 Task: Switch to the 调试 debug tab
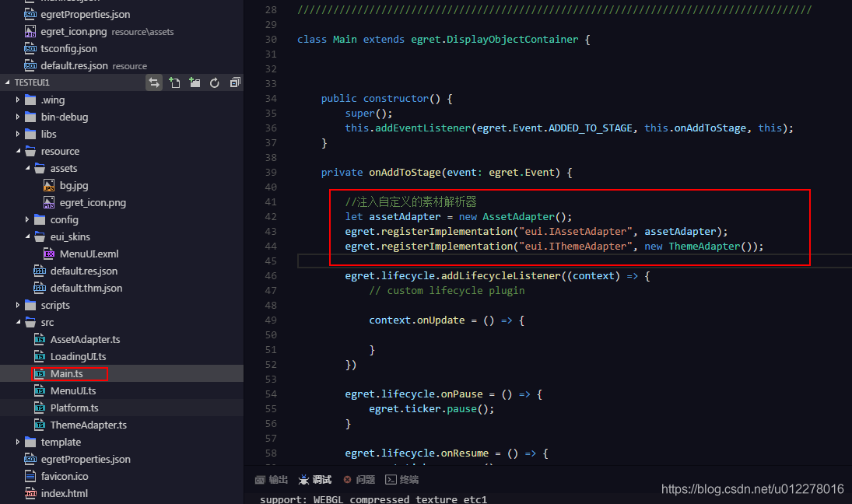pyautogui.click(x=321, y=480)
